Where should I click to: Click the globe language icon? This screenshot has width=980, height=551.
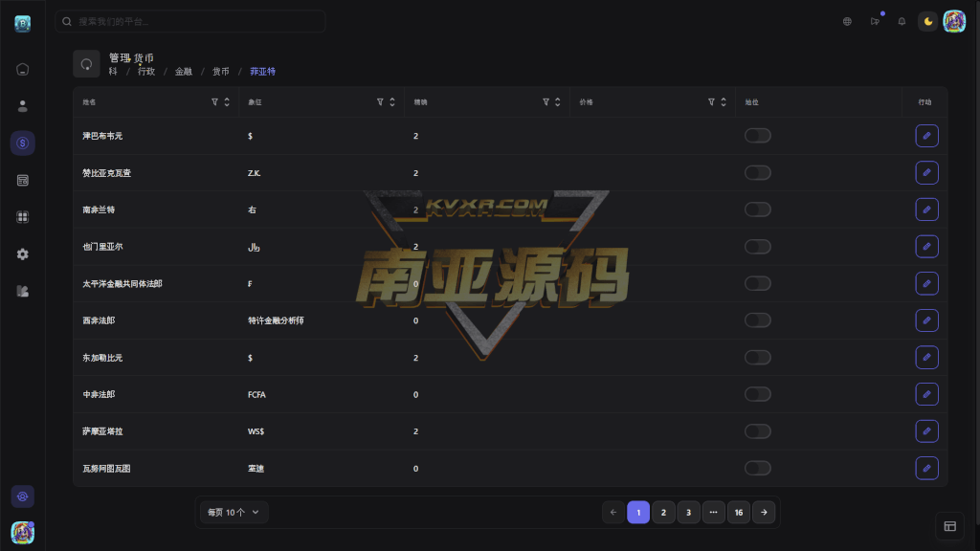coord(847,21)
